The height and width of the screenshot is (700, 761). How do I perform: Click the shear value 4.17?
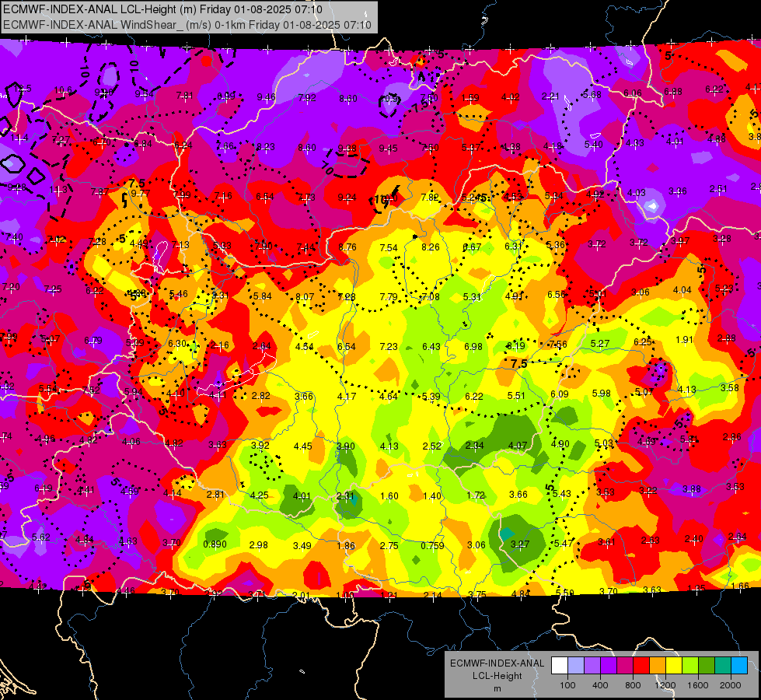(347, 397)
